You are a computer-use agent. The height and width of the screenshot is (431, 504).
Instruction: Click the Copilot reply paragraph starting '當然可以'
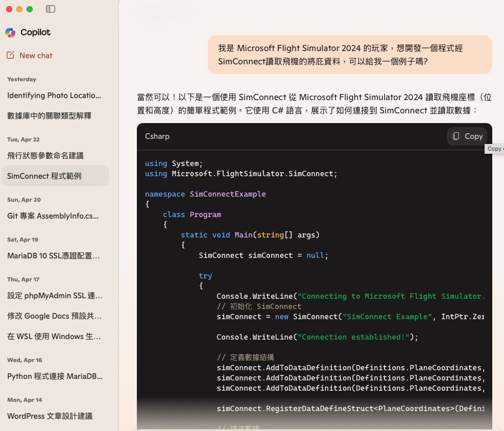[x=315, y=104]
